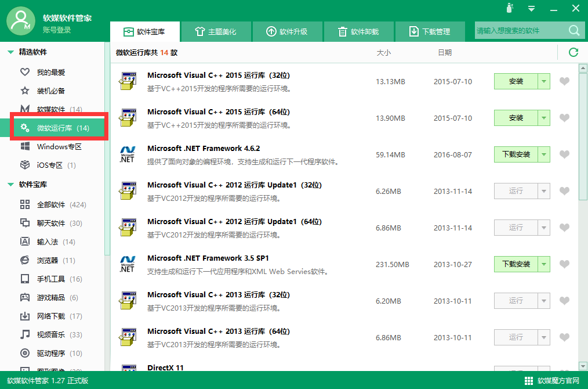
Task: Click the 账号登录 login link
Action: coord(57,30)
